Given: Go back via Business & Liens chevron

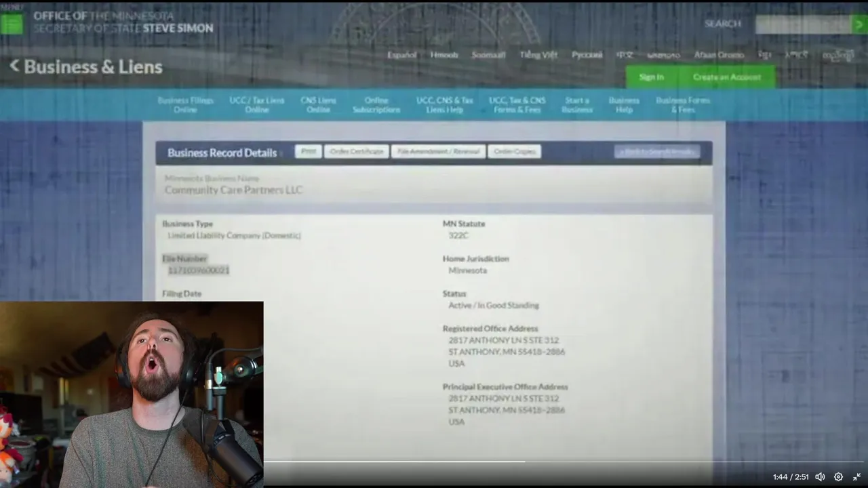Looking at the screenshot, I should click(x=14, y=66).
